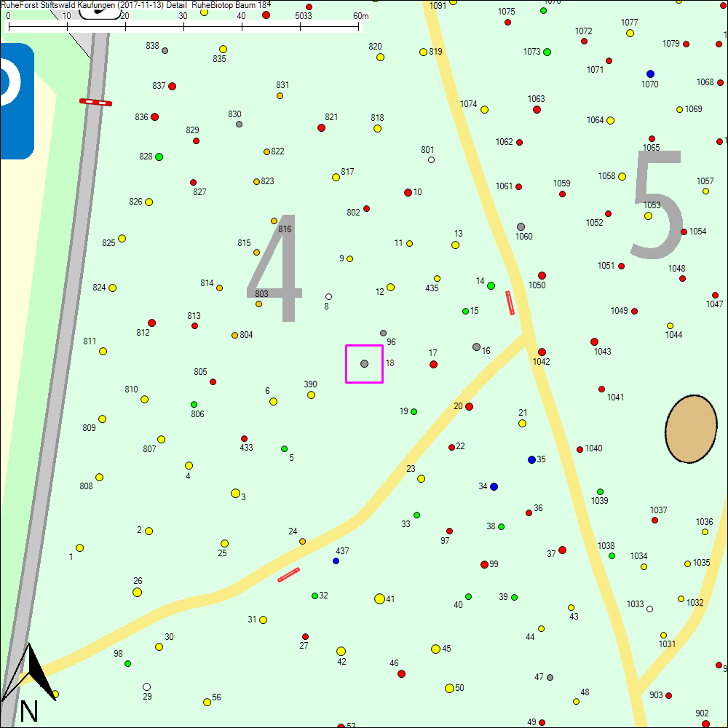
Task: Select the blue tree marker 34
Action: tap(494, 486)
